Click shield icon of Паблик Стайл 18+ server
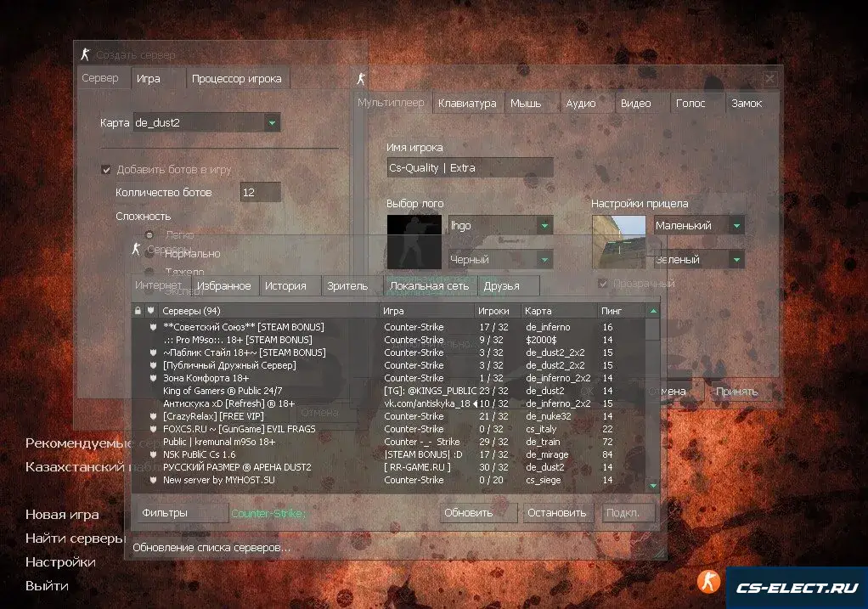 (x=154, y=352)
